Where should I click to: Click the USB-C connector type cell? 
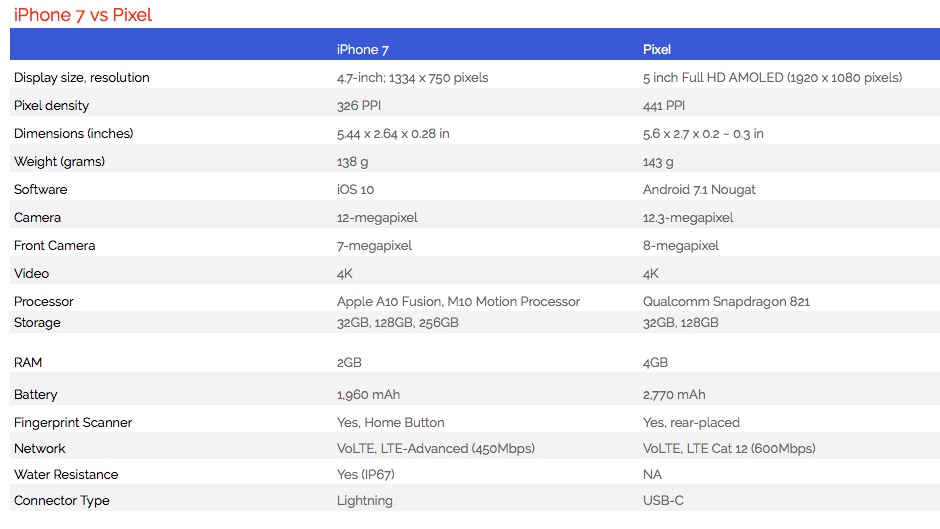coord(664,500)
